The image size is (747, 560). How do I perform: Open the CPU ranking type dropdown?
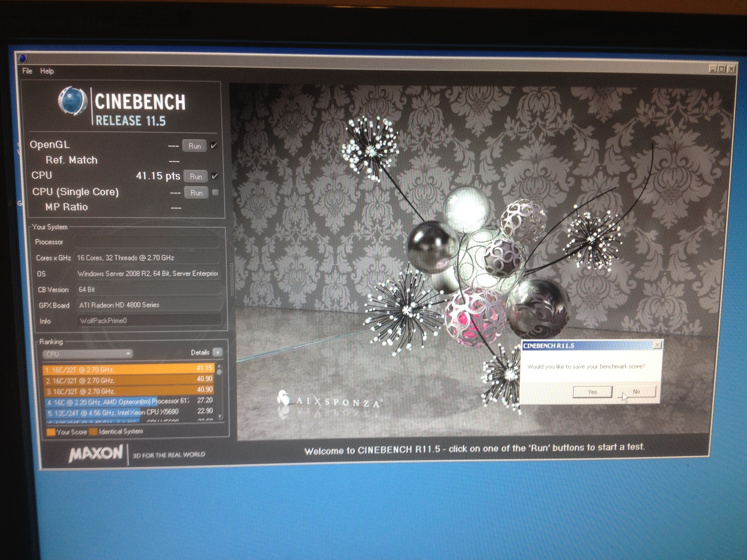[x=88, y=354]
